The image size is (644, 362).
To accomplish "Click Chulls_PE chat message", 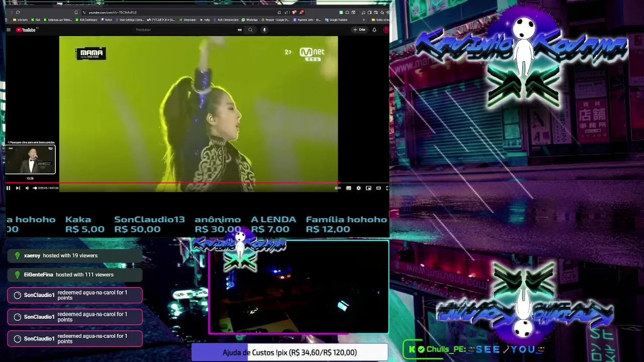I will pyautogui.click(x=474, y=349).
